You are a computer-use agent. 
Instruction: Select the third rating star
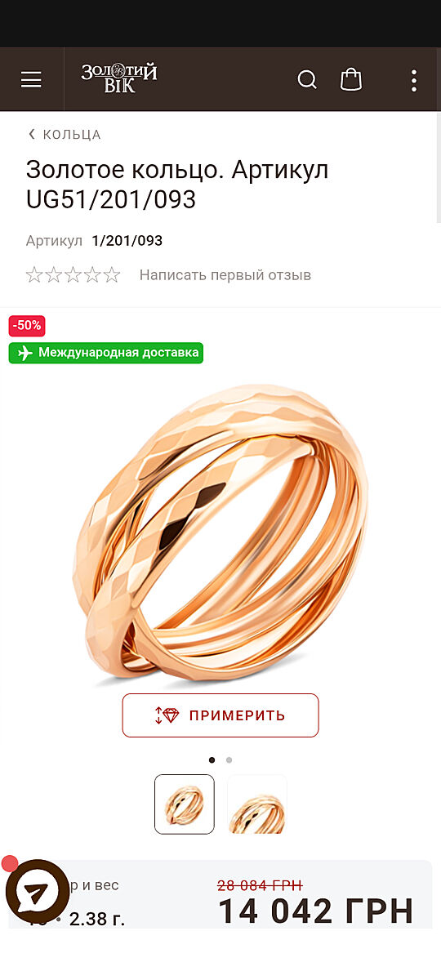pos(73,275)
